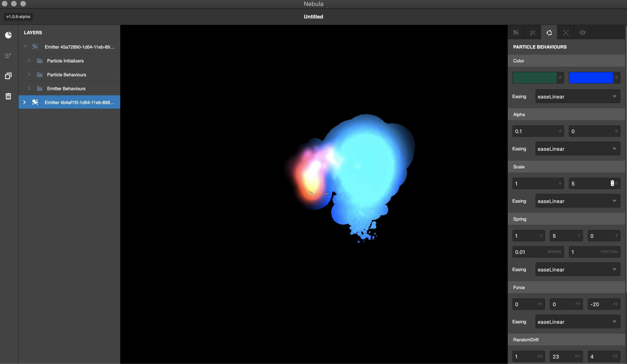Expand the Emitter Behaviours folder
Image resolution: width=627 pixels, height=364 pixels.
point(29,88)
